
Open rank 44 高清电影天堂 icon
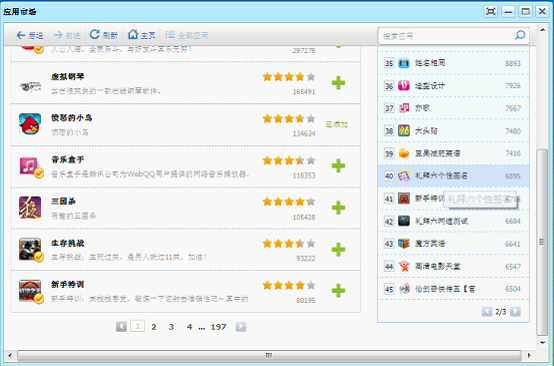coord(404,266)
